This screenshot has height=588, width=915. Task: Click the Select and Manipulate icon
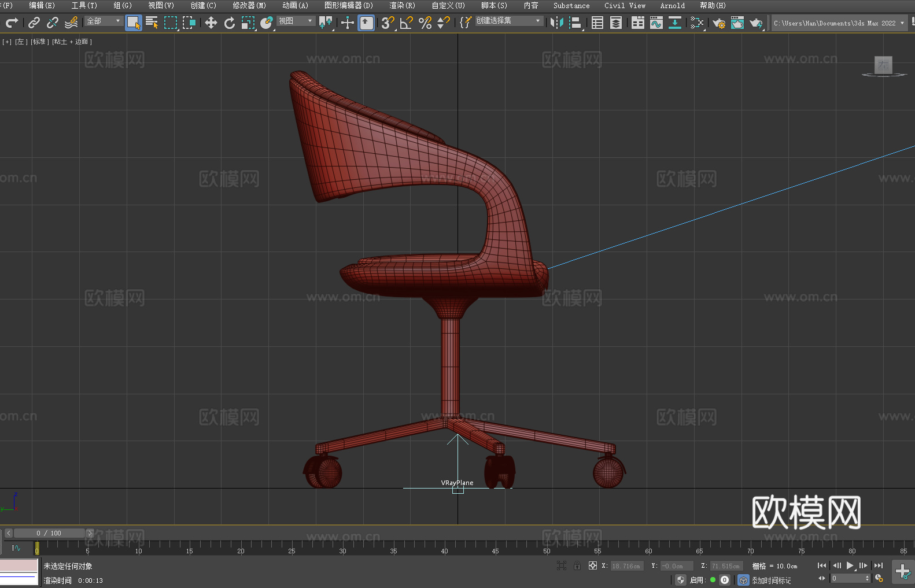[x=347, y=23]
